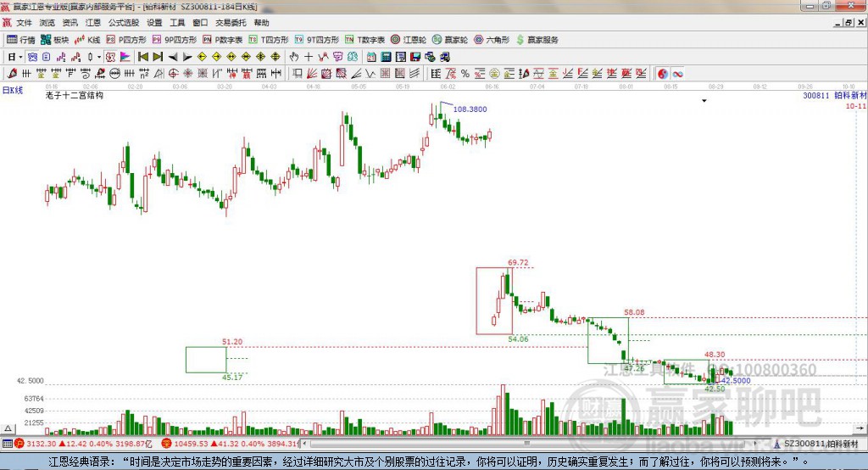
Task: Open the 9P四方形 tool
Action: [x=175, y=39]
